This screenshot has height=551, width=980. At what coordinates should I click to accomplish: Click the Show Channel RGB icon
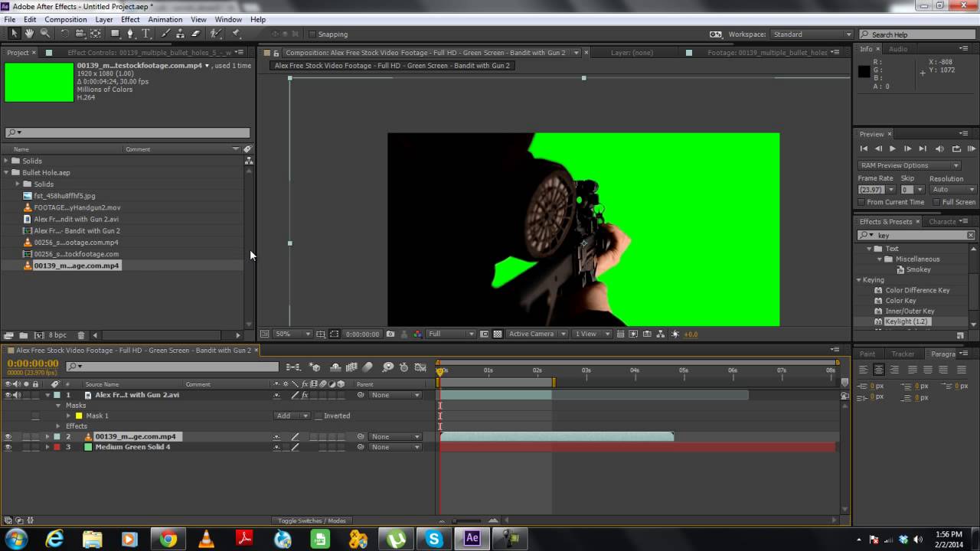pyautogui.click(x=417, y=334)
